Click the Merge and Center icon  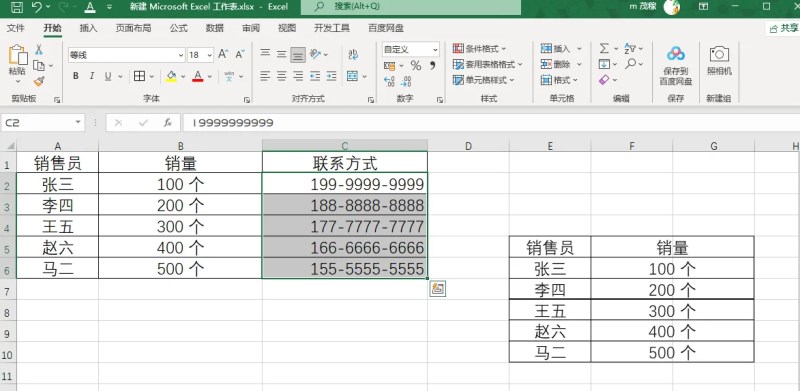pos(353,76)
